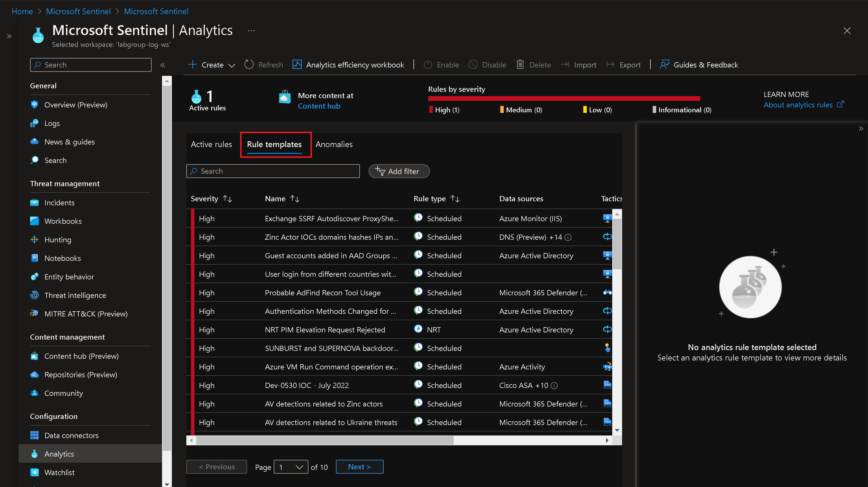Sort rules by Name column
Screen dimensions: 868x487
pyautogui.click(x=282, y=199)
